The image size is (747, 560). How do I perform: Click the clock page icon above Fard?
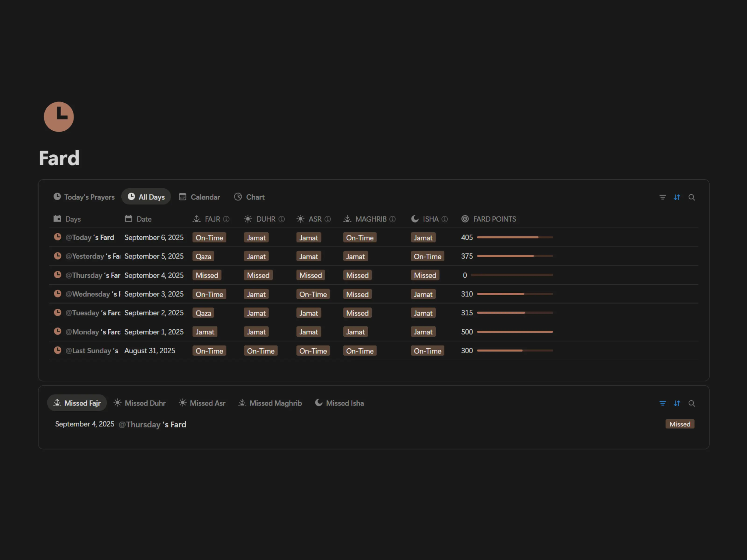59,117
